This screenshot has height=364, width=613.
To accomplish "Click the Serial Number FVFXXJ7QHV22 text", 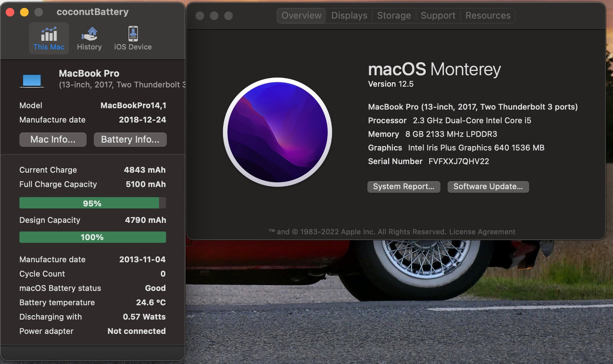I will click(459, 161).
